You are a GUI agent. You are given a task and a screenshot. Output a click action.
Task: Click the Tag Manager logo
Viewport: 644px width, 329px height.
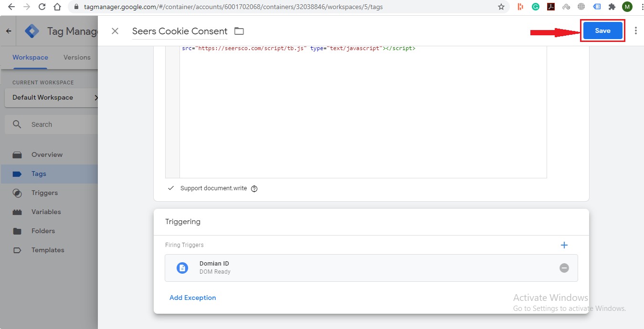coord(32,31)
